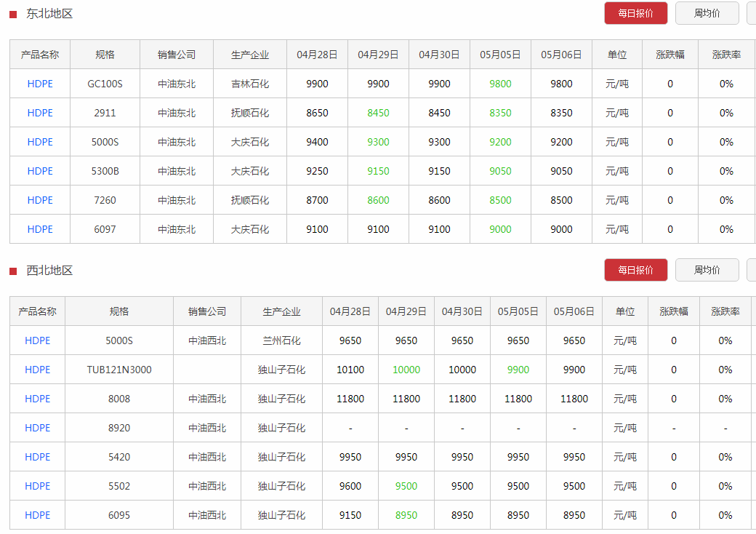The width and height of the screenshot is (756, 534).
Task: Click price 9150 in 6095 row
Action: 350,515
